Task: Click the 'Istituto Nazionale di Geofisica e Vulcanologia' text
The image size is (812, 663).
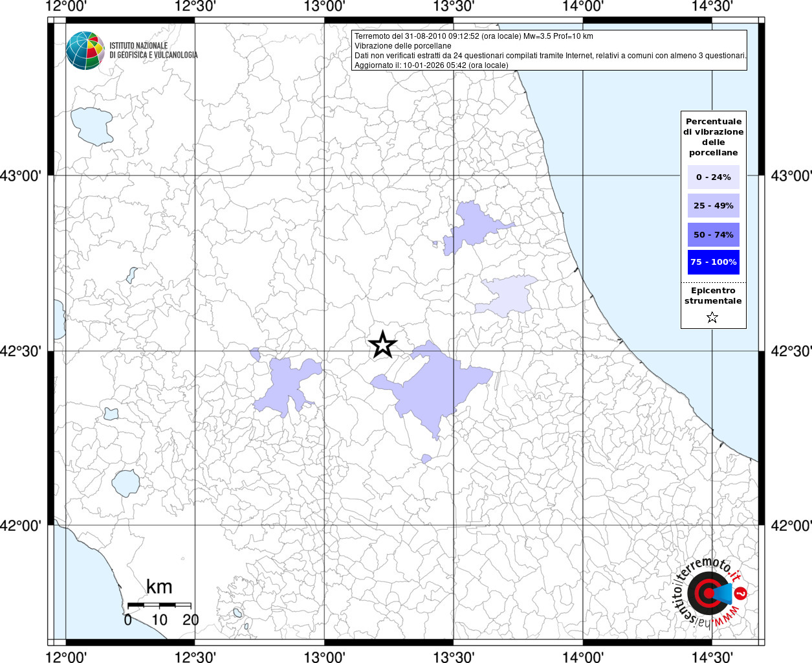Action: click(153, 51)
